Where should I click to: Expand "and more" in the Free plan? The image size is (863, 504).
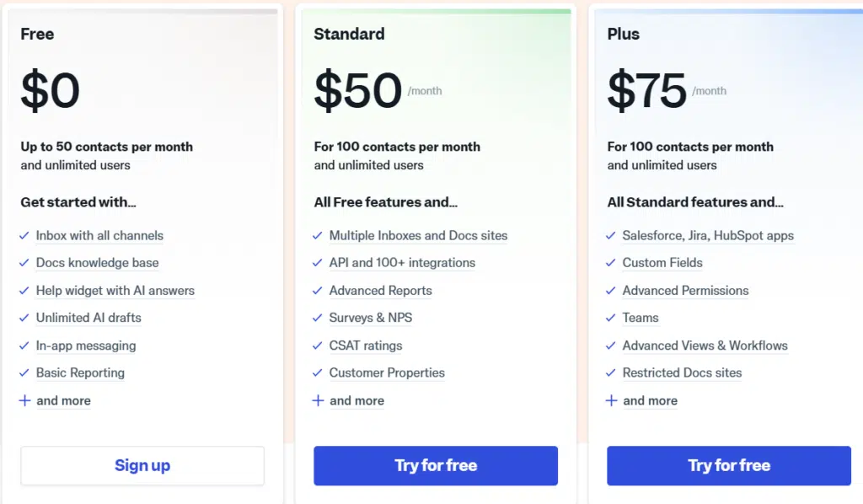click(x=63, y=400)
